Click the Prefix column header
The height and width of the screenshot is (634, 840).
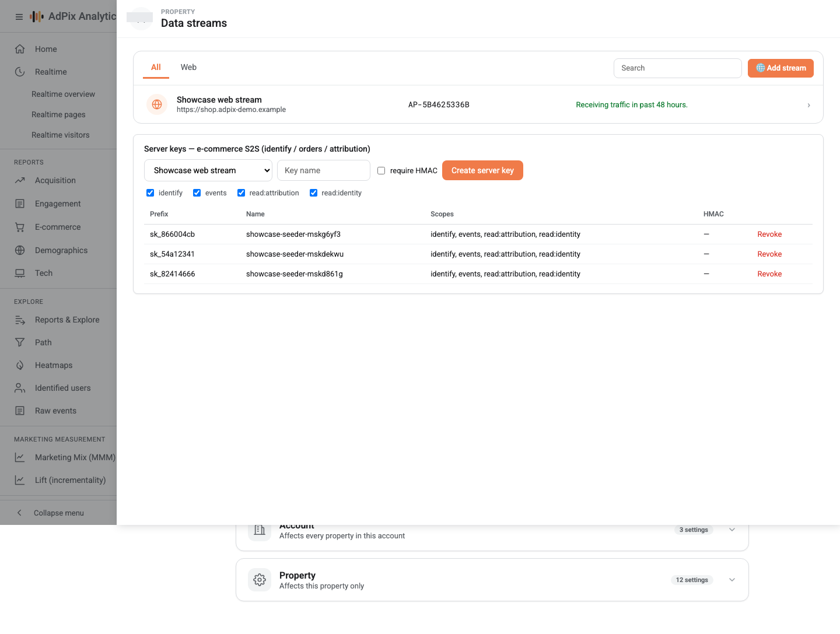click(159, 214)
